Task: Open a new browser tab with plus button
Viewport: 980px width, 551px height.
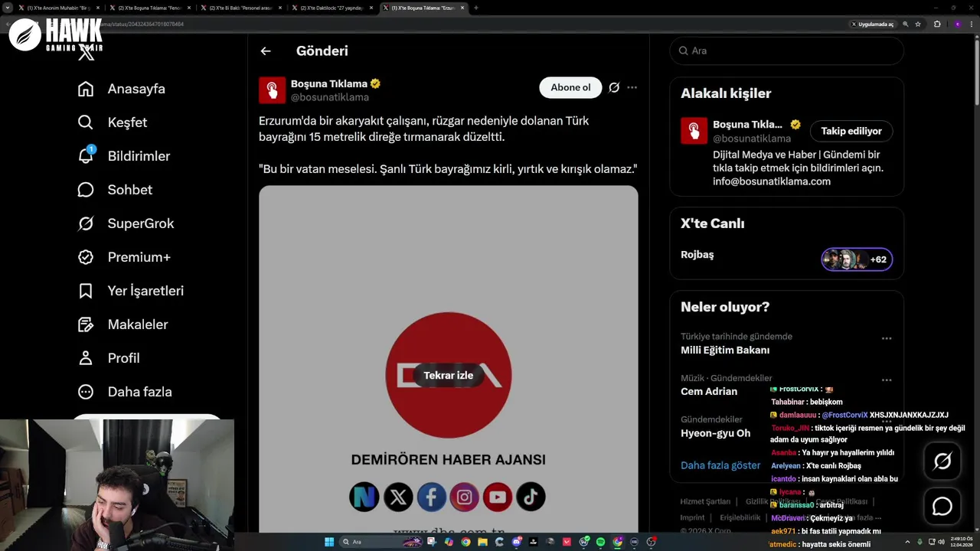Action: point(476,8)
